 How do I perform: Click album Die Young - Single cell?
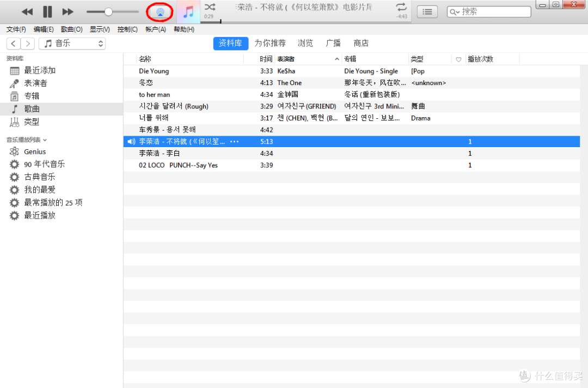coord(371,71)
